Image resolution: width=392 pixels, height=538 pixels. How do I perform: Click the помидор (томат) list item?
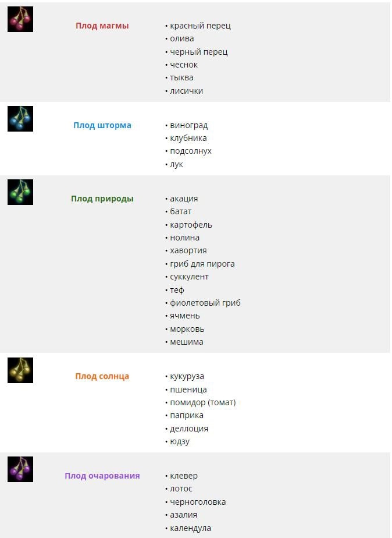pos(203,402)
